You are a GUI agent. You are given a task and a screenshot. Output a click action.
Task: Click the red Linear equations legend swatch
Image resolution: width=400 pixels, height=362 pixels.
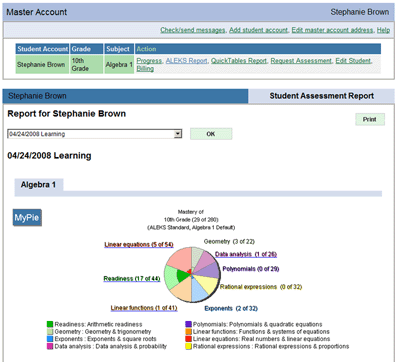point(189,339)
